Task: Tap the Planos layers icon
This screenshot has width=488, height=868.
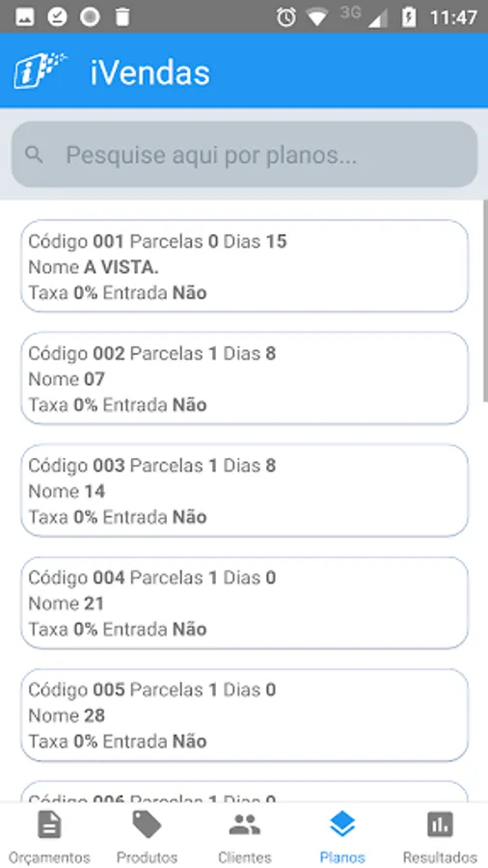Action: point(342,825)
